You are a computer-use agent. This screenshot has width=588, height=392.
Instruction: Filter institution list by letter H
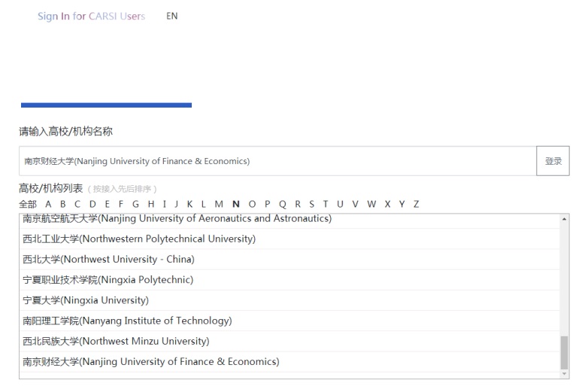click(150, 204)
